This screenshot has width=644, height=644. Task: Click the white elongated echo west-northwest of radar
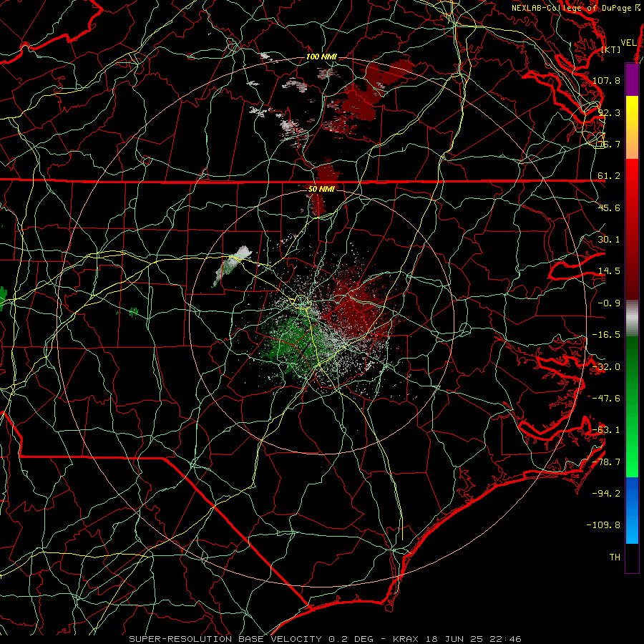click(232, 265)
